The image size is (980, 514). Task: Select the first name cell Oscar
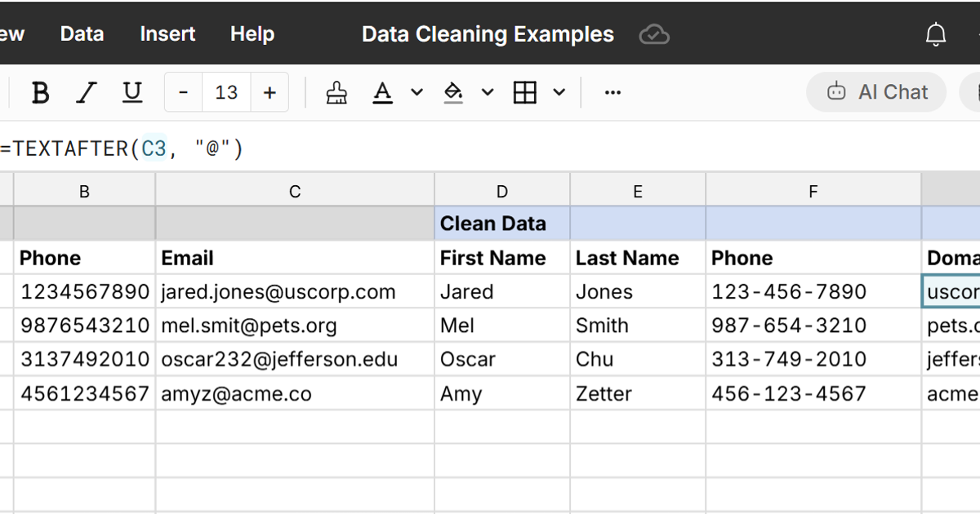coord(502,360)
